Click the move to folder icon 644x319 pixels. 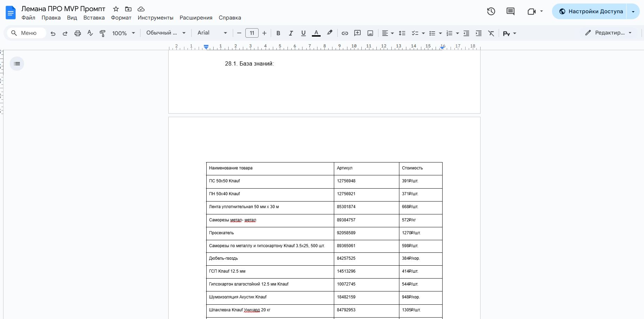[128, 9]
